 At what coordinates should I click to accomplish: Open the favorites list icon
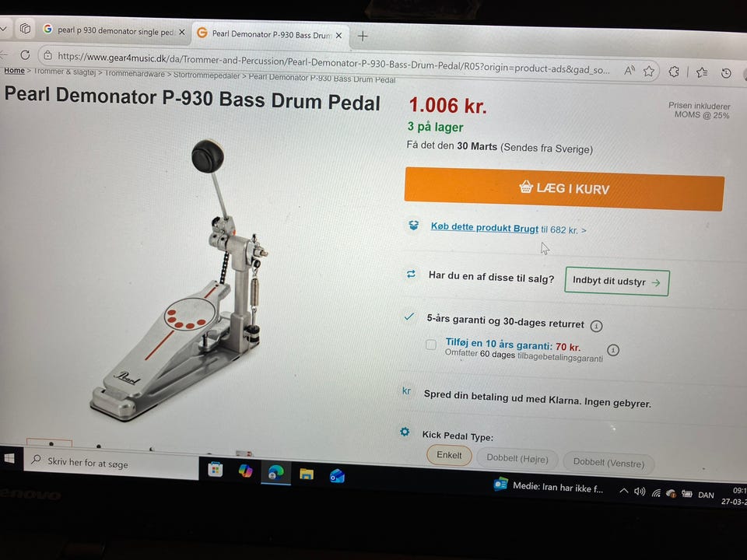click(702, 72)
